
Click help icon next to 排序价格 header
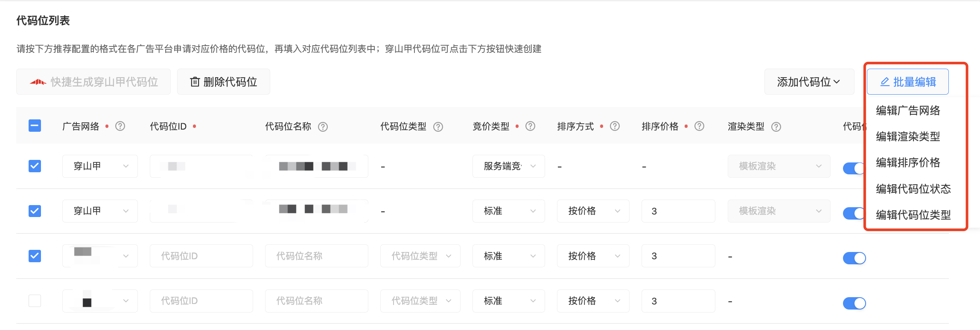point(699,126)
